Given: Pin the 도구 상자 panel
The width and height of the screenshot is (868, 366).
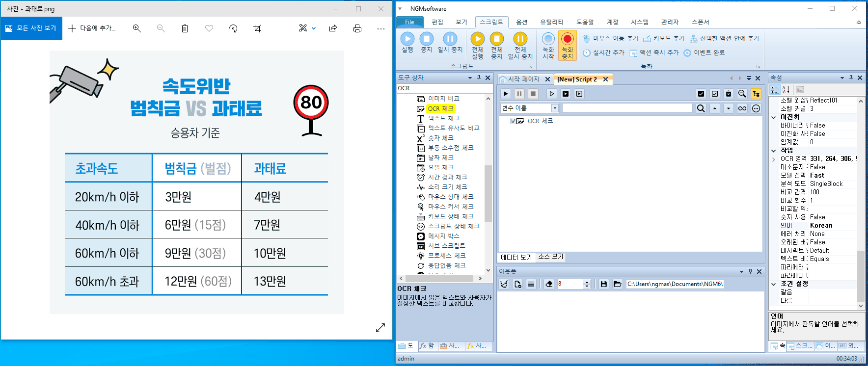Looking at the screenshot, I should coord(479,78).
